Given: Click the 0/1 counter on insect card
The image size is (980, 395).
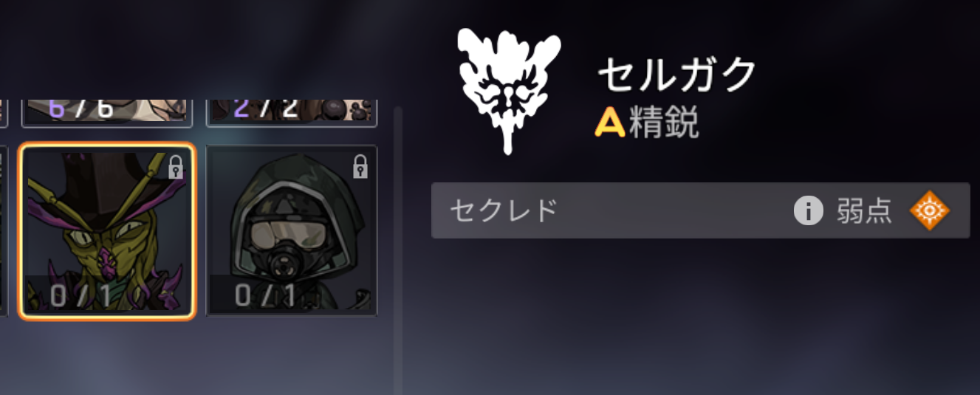Looking at the screenshot, I should (x=82, y=296).
